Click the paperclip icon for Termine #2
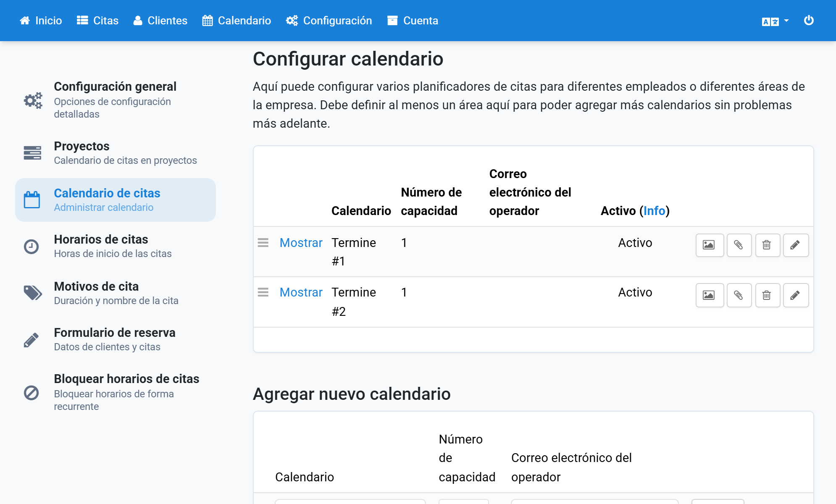This screenshot has height=504, width=836. [x=739, y=295]
